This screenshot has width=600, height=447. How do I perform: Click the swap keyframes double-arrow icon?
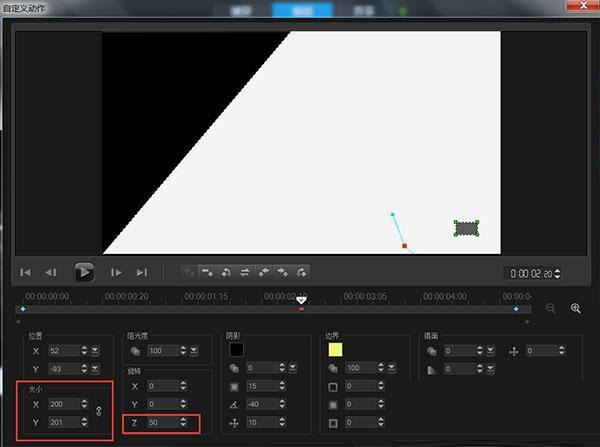[x=245, y=272]
